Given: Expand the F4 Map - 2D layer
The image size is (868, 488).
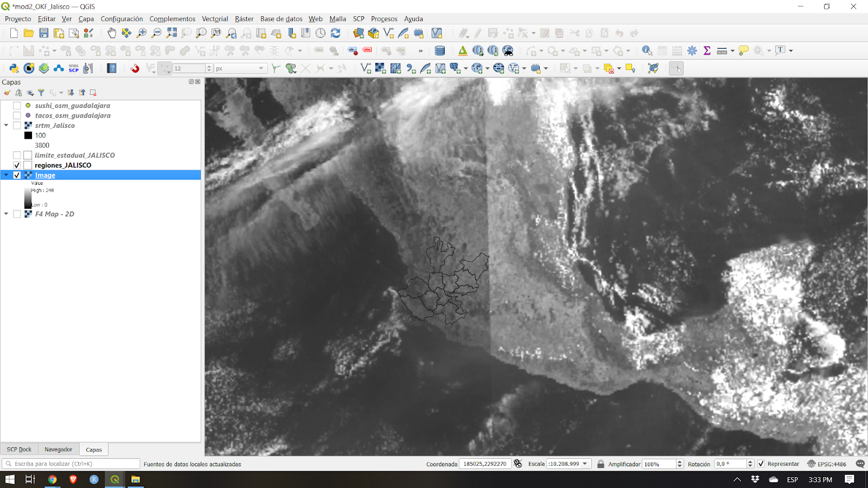Looking at the screenshot, I should pos(6,214).
